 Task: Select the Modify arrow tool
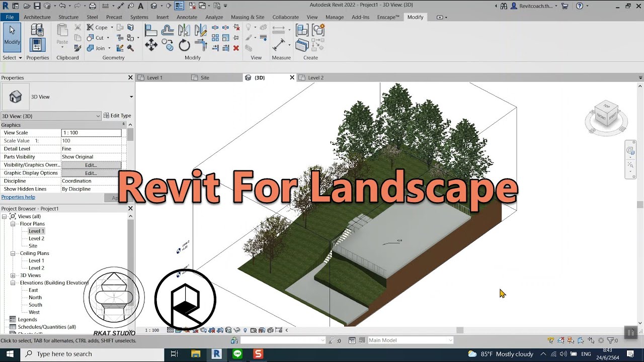[x=12, y=37]
